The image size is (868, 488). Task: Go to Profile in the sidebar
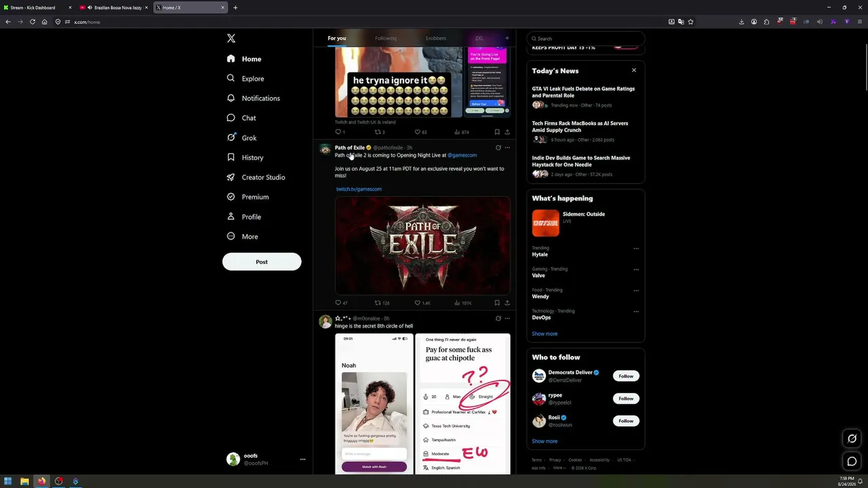click(243, 217)
